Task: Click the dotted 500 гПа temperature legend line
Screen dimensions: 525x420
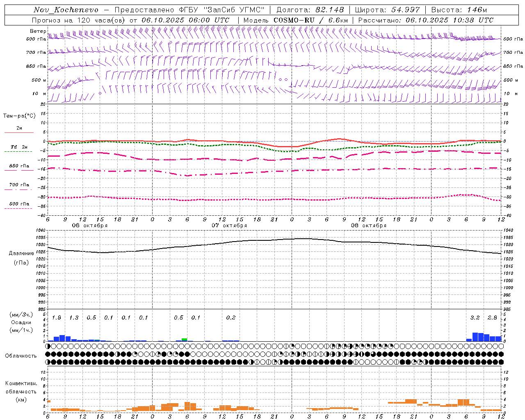Action: 18,208
